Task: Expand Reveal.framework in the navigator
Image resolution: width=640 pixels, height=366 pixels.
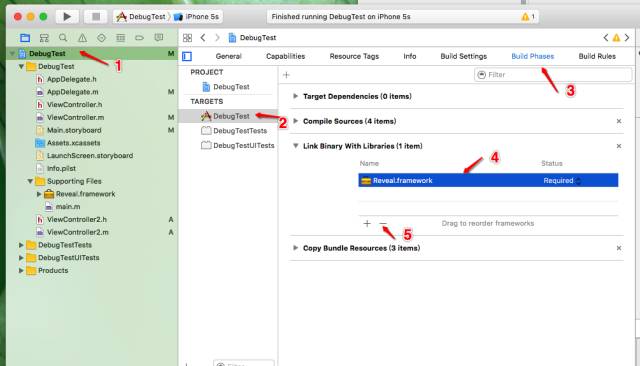Action: [39, 194]
